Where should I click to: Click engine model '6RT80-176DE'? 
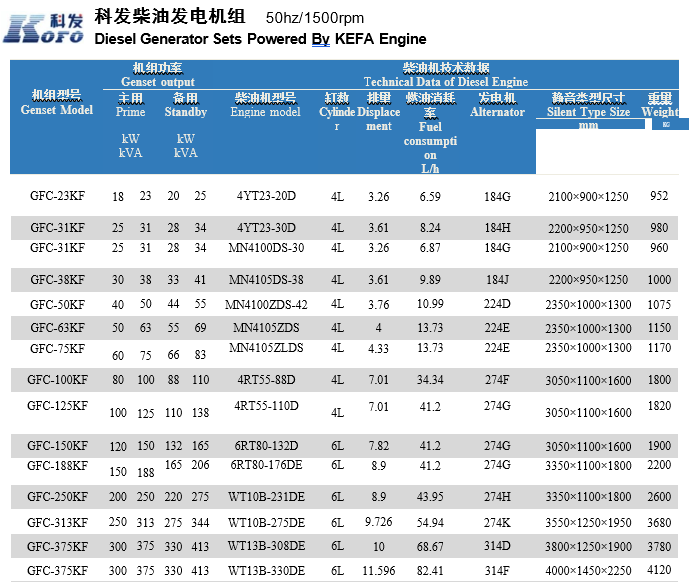(266, 465)
